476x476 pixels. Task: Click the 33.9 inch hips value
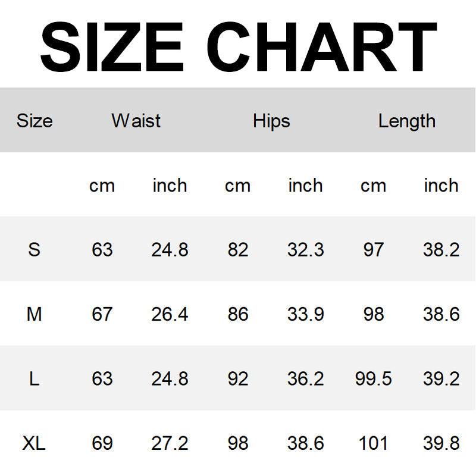click(305, 314)
